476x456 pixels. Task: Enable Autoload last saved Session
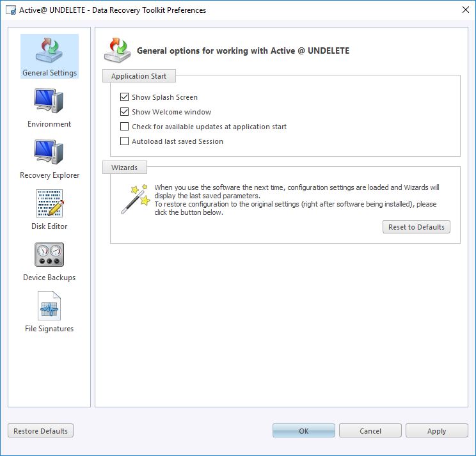125,141
